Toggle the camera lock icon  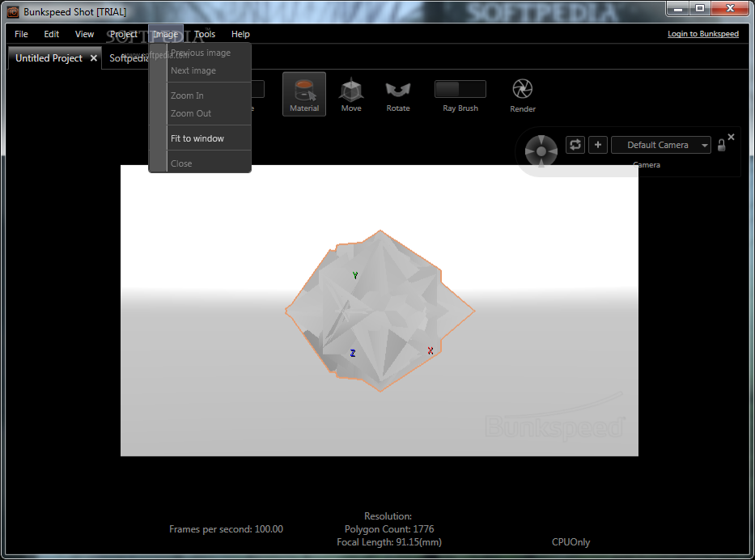coord(721,145)
